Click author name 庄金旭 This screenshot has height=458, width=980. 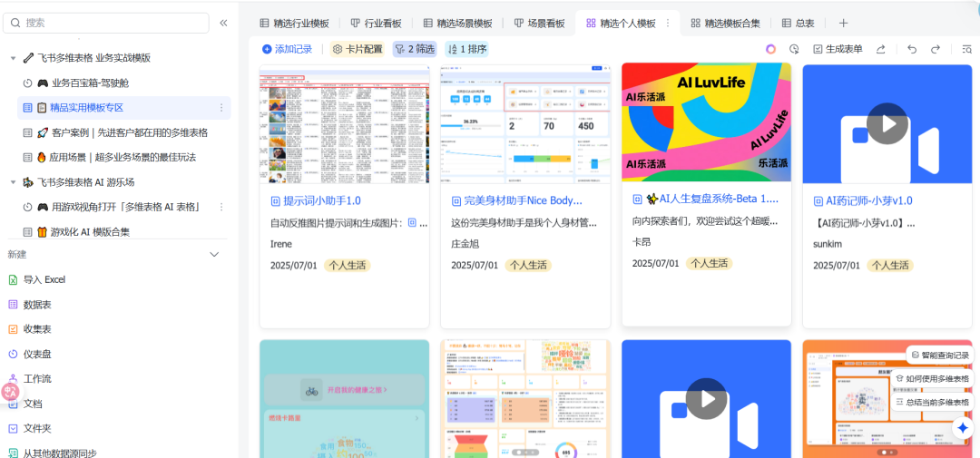(465, 244)
